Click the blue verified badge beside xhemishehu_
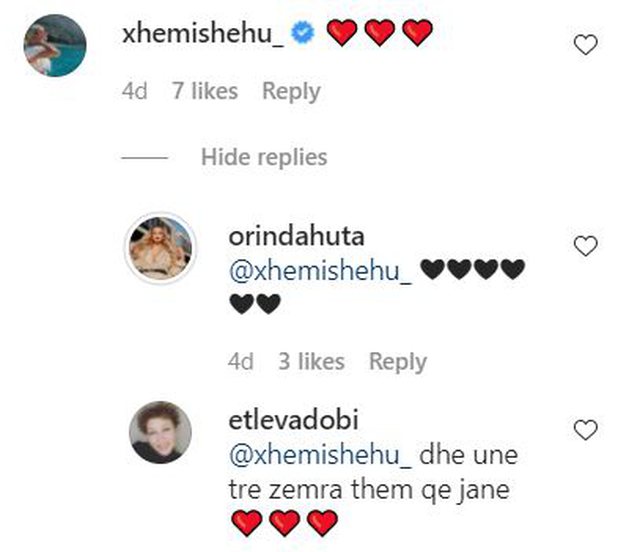 point(302,34)
